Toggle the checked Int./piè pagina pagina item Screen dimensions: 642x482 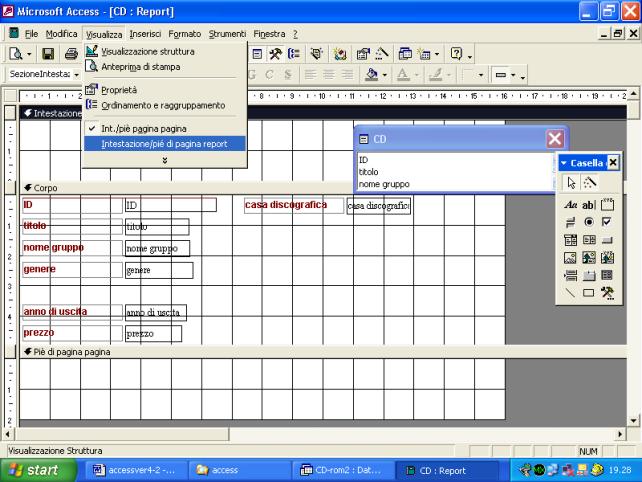[144, 128]
